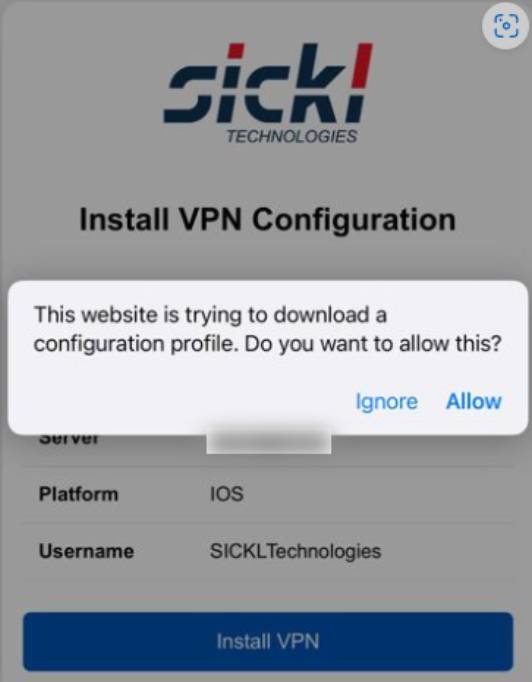Click blank area of the alert dialog

pyautogui.click(x=174, y=398)
